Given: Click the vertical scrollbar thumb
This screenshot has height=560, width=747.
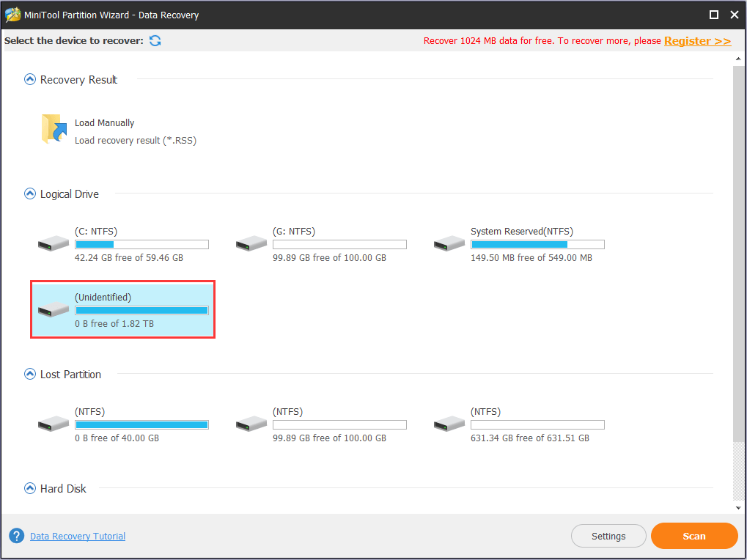Looking at the screenshot, I should pyautogui.click(x=738, y=255).
